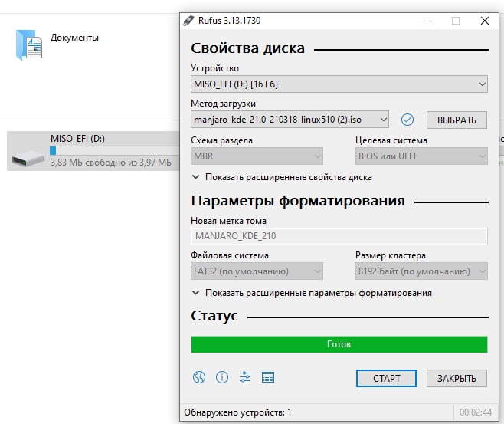Click the 3,83 МБ свободно из 3,97 МБ text
Viewport: 504px width, 424px height.
click(111, 163)
